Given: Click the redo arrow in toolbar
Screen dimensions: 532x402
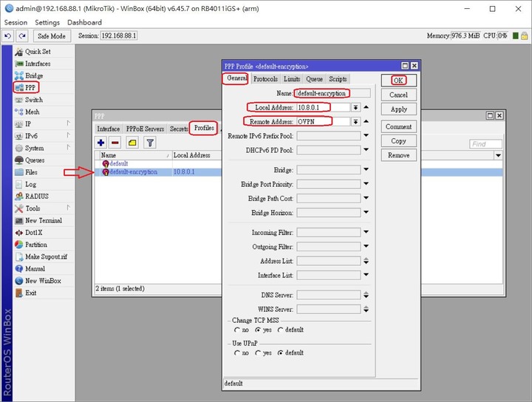Looking at the screenshot, I should (22, 35).
